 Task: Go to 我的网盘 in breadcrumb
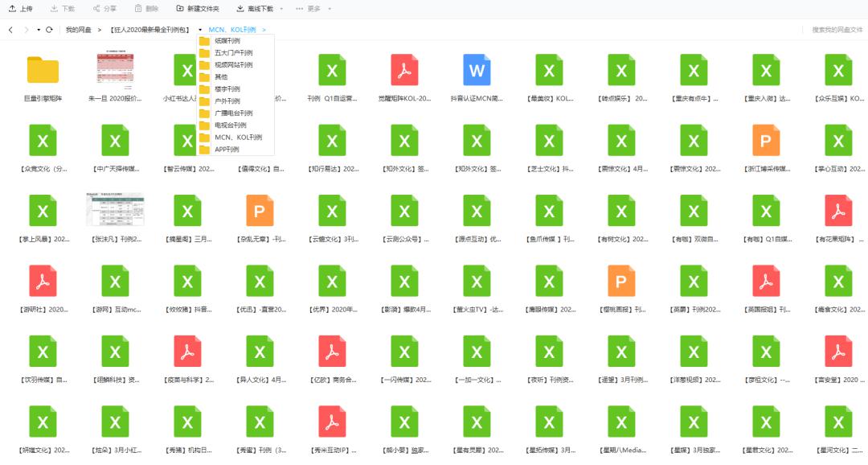pyautogui.click(x=78, y=30)
